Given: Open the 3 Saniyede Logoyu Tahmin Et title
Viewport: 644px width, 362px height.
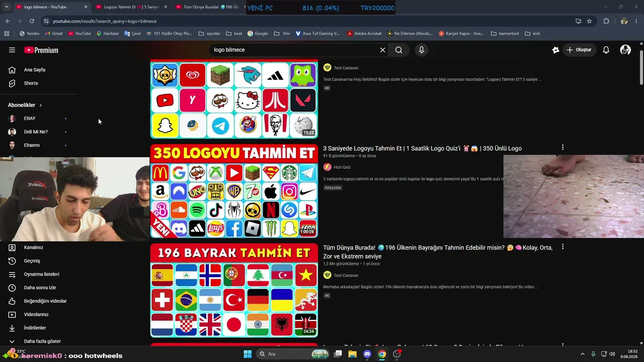Looking at the screenshot, I should click(x=422, y=148).
